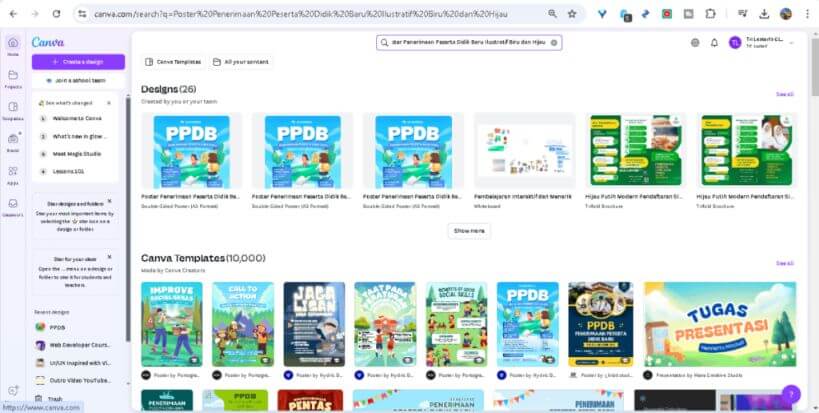The height and width of the screenshot is (413, 819).
Task: Open the IMPROVE Social Skills template thumbnail
Action: pos(172,324)
